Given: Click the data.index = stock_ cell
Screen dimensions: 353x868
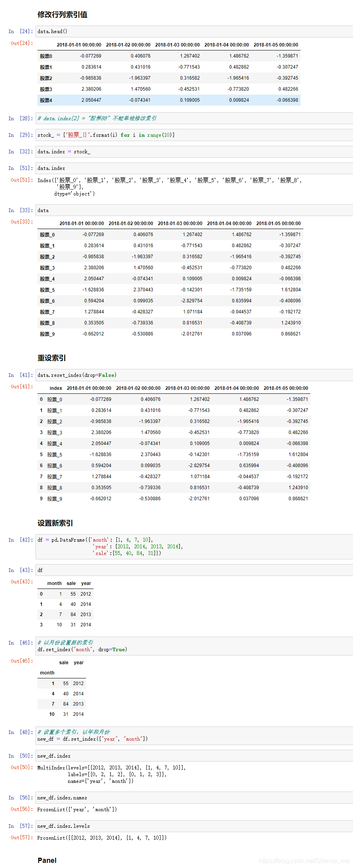Looking at the screenshot, I should (x=194, y=151).
